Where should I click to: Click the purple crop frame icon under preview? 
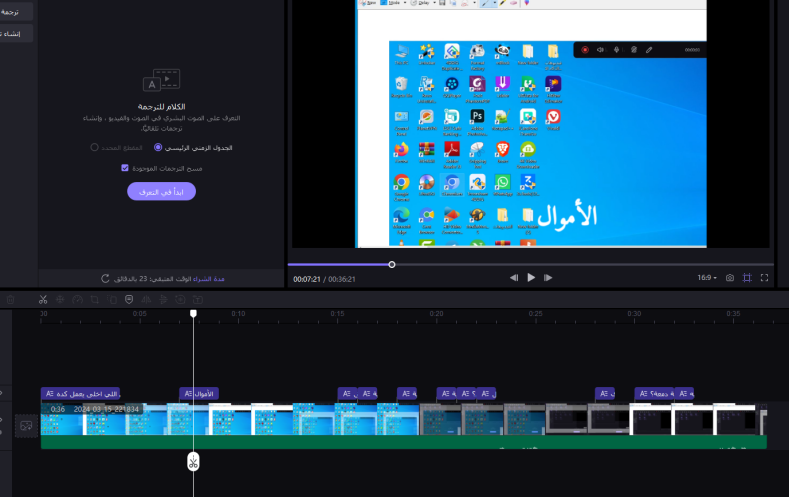(x=747, y=278)
